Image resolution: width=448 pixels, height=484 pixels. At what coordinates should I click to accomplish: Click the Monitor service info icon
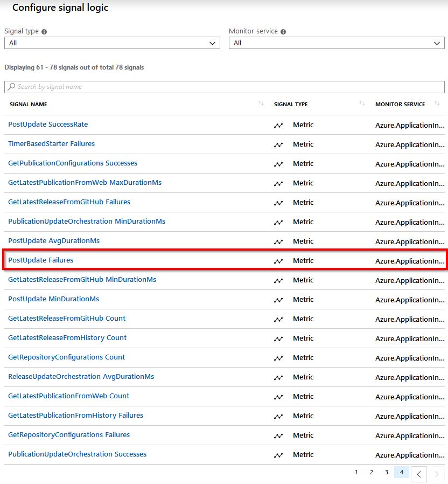coord(283,31)
